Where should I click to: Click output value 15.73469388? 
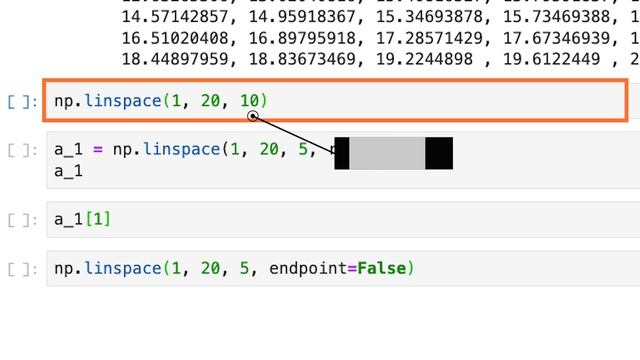pos(556,17)
